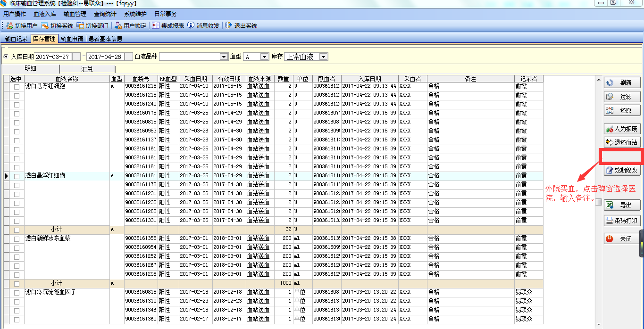Click the 过滤 filter button
The height and width of the screenshot is (329, 644).
tap(622, 97)
